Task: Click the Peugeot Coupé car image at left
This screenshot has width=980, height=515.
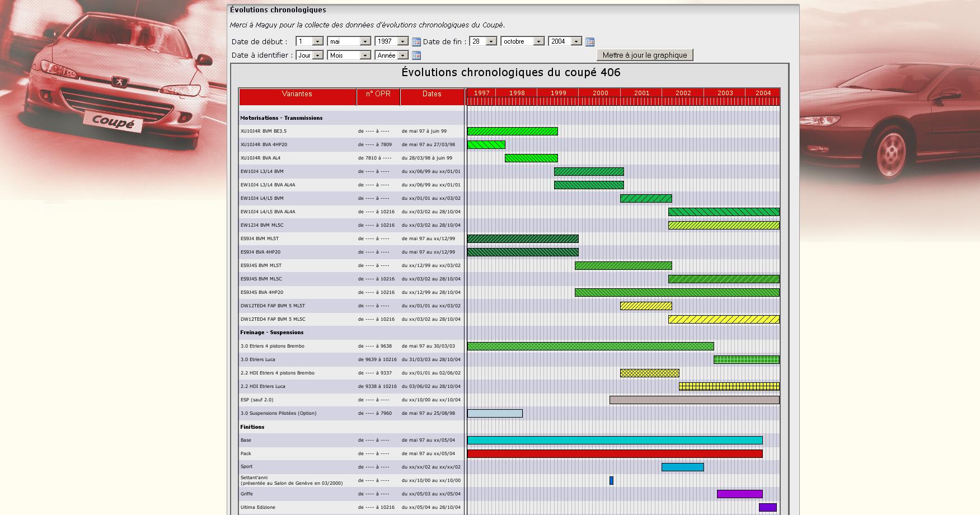Action: pyautogui.click(x=112, y=95)
